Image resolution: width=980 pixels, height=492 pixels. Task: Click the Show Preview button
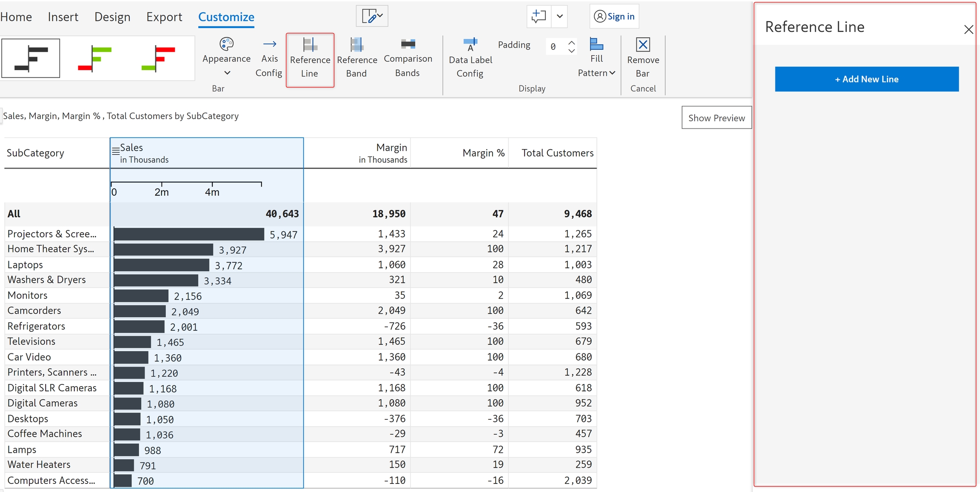tap(716, 118)
